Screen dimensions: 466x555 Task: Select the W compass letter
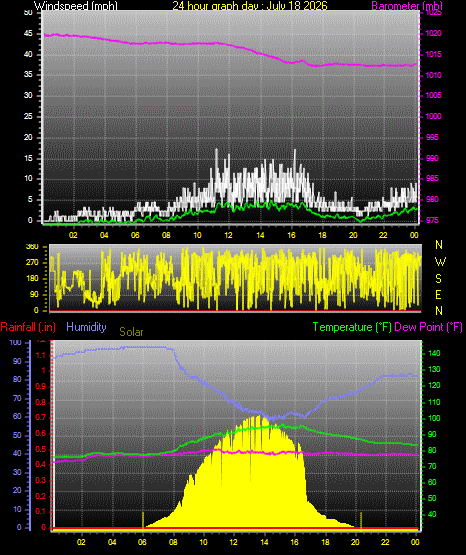pyautogui.click(x=440, y=262)
